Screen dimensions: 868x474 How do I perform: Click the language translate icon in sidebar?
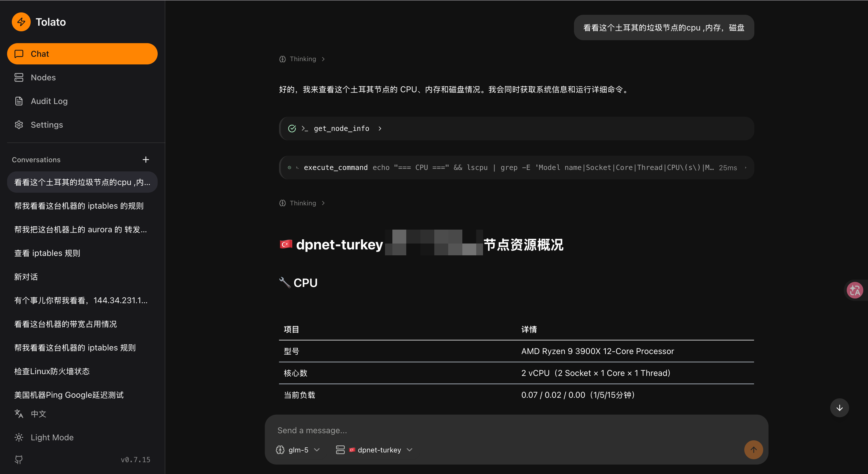tap(19, 414)
